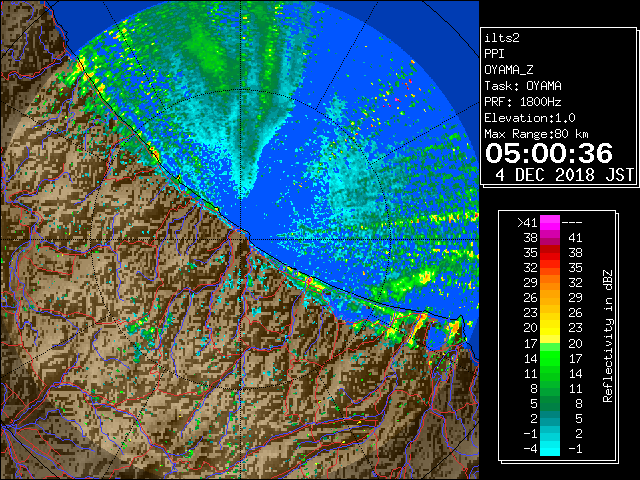Pick the cyan -4 to -1 dBZ color band
Viewport: 640px width, 480px height.
pos(550,448)
